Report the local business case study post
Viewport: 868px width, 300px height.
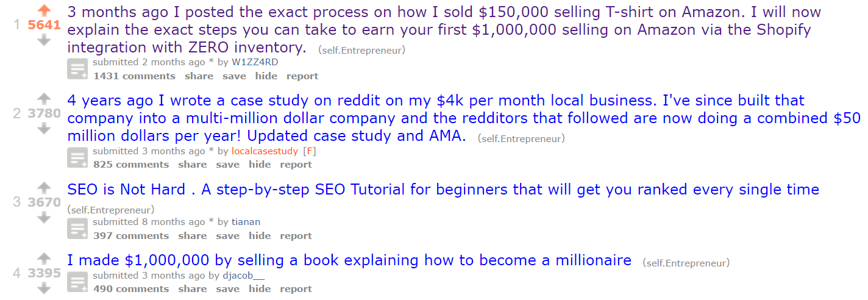pyautogui.click(x=296, y=165)
